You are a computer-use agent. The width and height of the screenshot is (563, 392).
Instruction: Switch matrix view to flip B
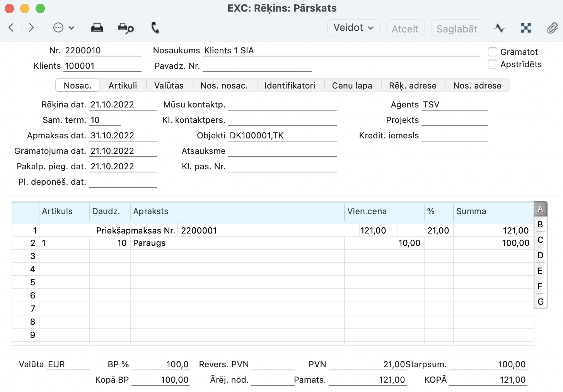tap(540, 225)
